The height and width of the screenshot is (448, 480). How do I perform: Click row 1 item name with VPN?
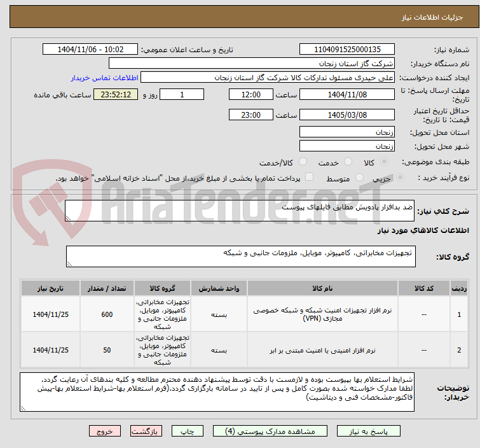[x=322, y=314]
